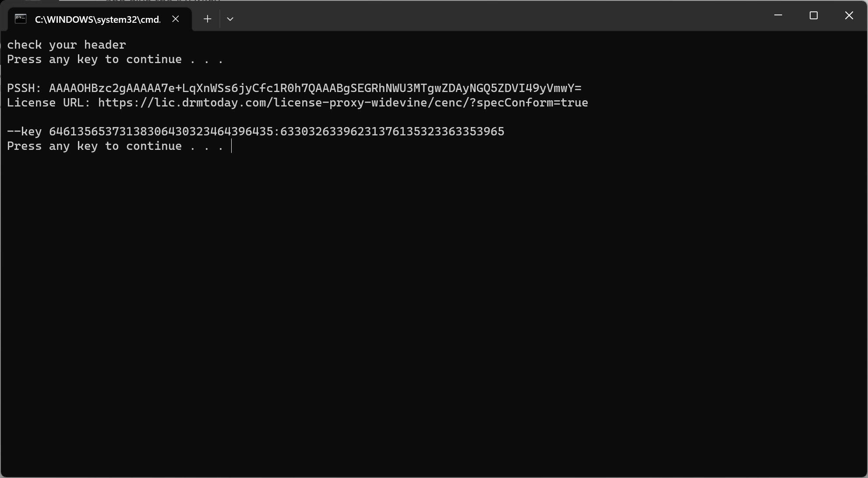Screen dimensions: 868x478
Task: Click the last 'Press any key' prompt
Action: coord(115,146)
